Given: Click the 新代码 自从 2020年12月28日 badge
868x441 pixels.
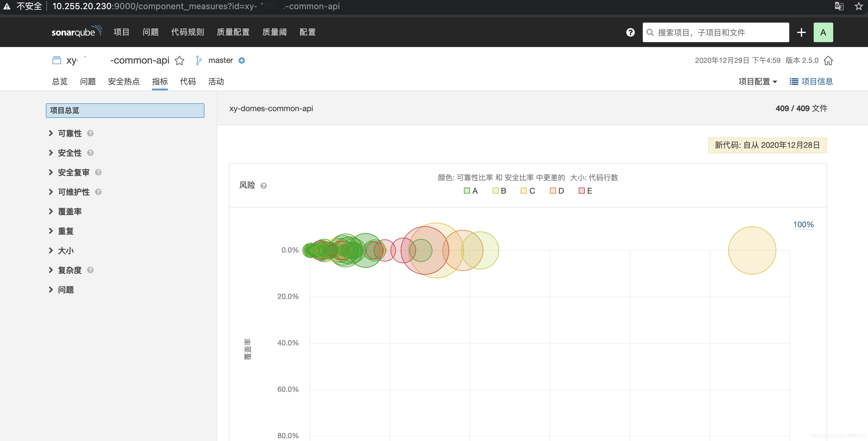Looking at the screenshot, I should click(x=767, y=145).
